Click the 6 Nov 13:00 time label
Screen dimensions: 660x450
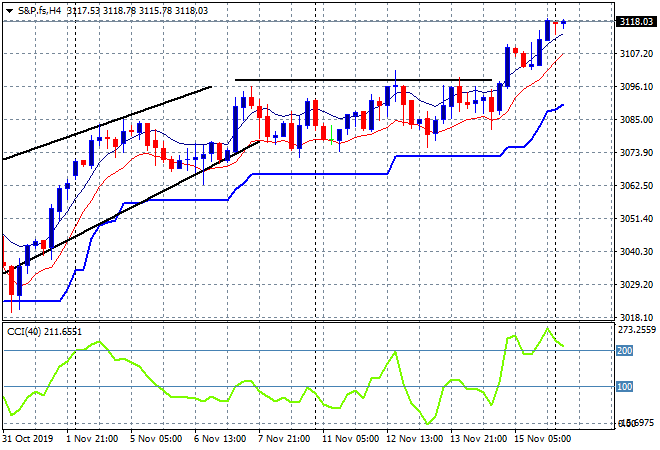[x=220, y=439]
